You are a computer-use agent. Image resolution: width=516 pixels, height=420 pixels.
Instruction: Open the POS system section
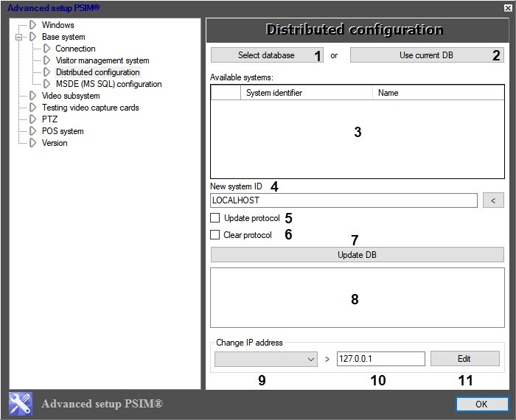click(63, 131)
